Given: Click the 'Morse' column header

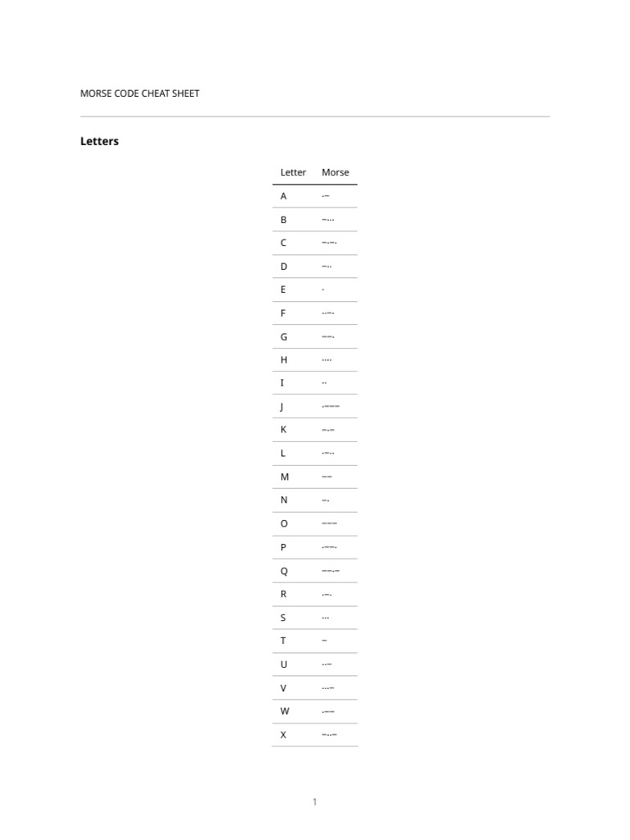Looking at the screenshot, I should pos(336,172).
